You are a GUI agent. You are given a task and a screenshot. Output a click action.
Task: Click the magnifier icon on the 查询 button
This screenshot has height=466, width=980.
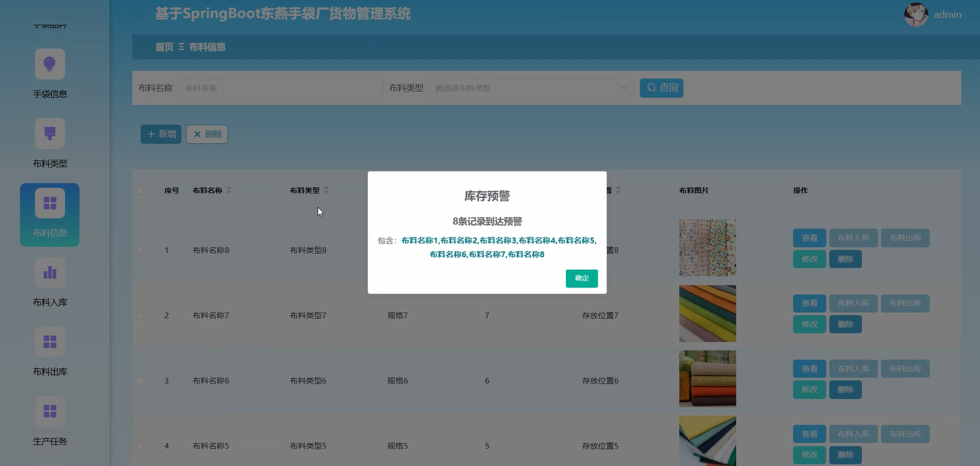(x=651, y=88)
